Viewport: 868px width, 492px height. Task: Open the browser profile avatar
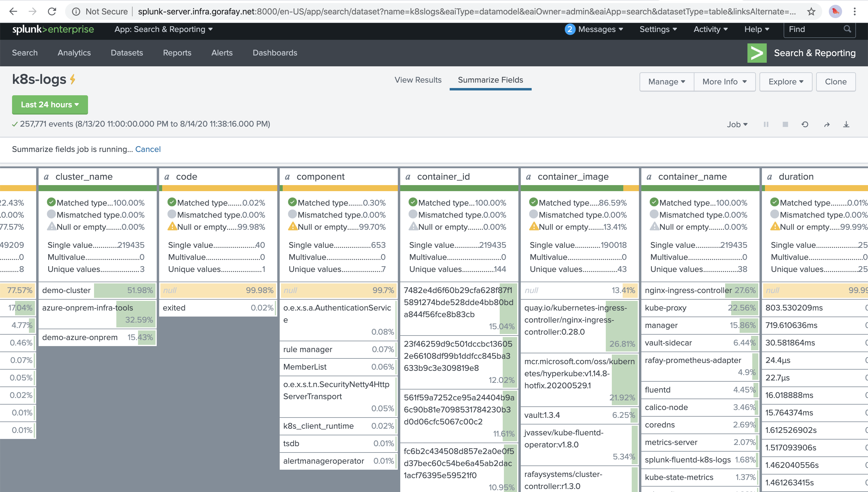835,11
